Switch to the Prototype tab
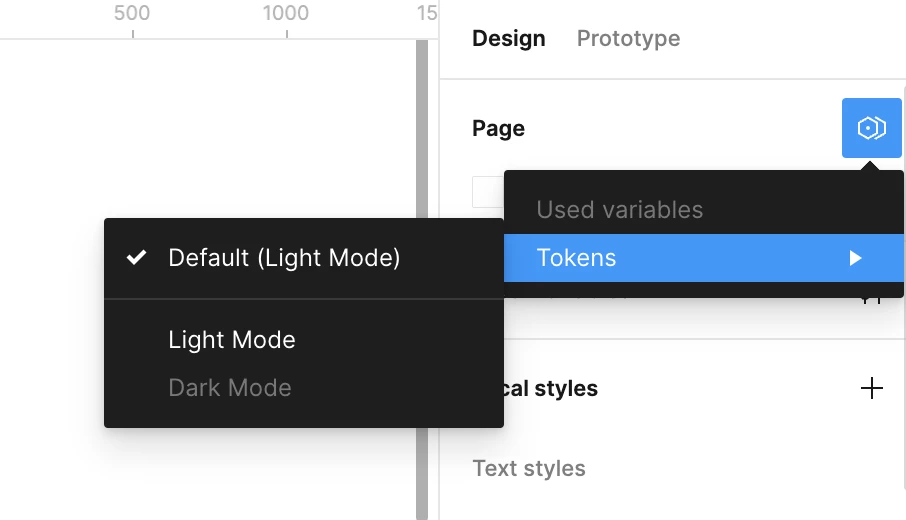Image resolution: width=906 pixels, height=520 pixels. 628,39
